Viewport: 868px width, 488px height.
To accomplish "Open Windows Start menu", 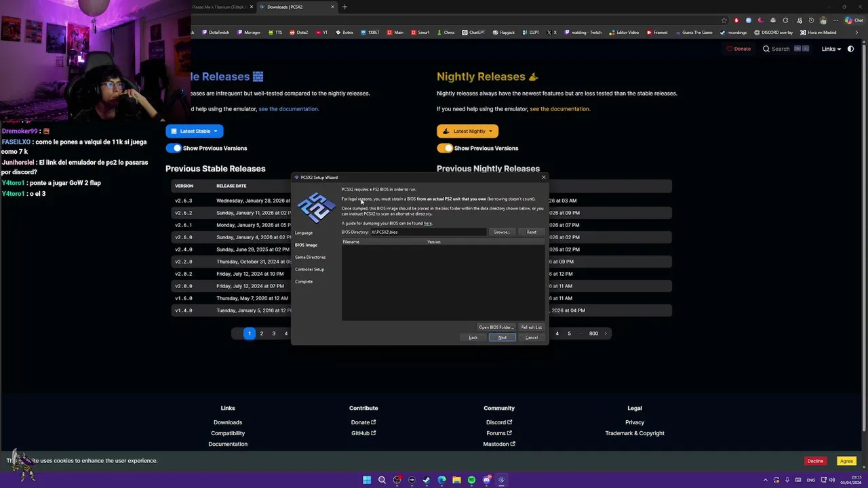I will [x=367, y=480].
